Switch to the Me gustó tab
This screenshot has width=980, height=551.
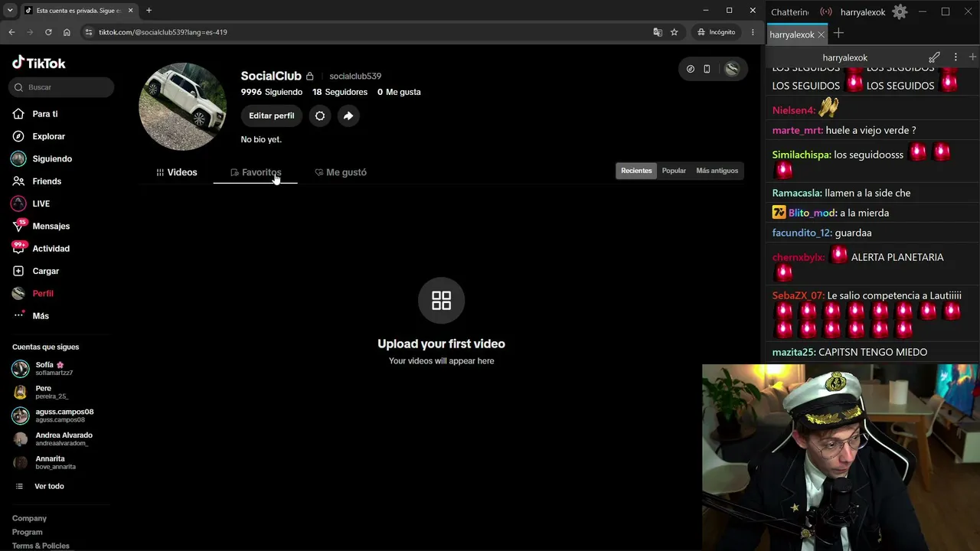(341, 173)
